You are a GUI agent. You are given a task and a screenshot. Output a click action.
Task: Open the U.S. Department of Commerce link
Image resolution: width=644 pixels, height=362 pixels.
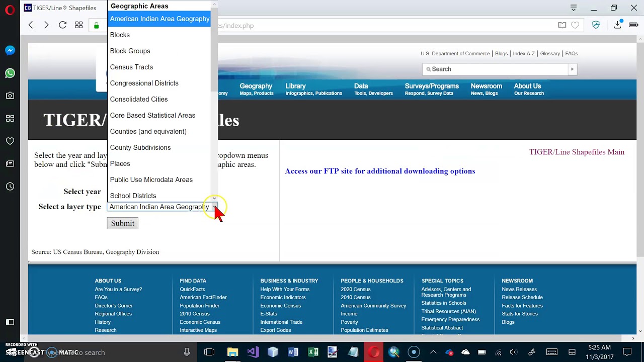click(455, 53)
